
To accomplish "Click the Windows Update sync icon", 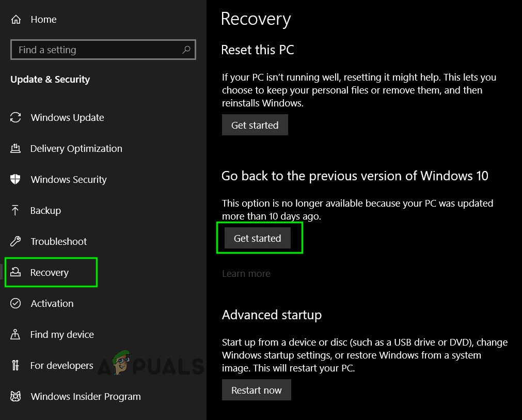I will 15,117.
